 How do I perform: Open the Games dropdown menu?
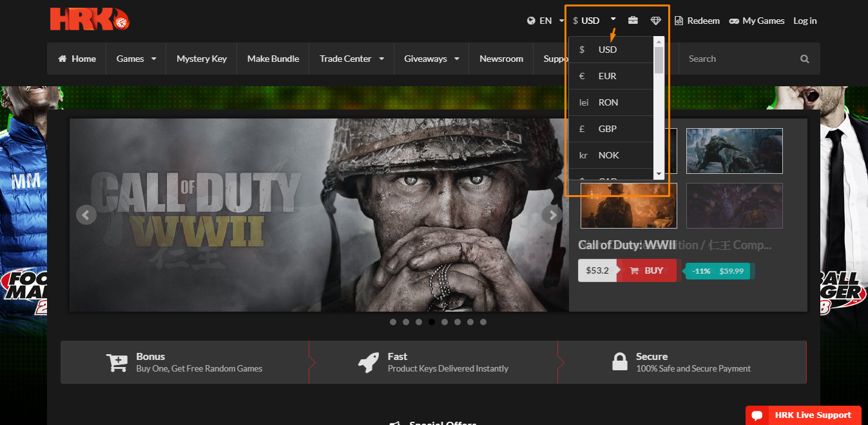136,59
